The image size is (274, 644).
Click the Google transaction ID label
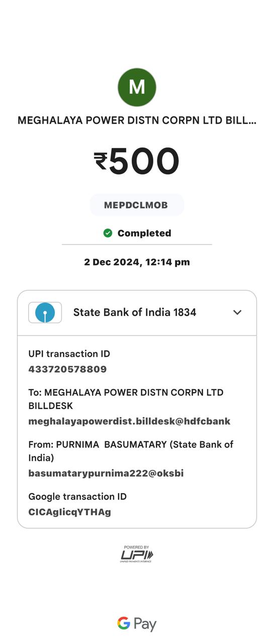pyautogui.click(x=77, y=497)
